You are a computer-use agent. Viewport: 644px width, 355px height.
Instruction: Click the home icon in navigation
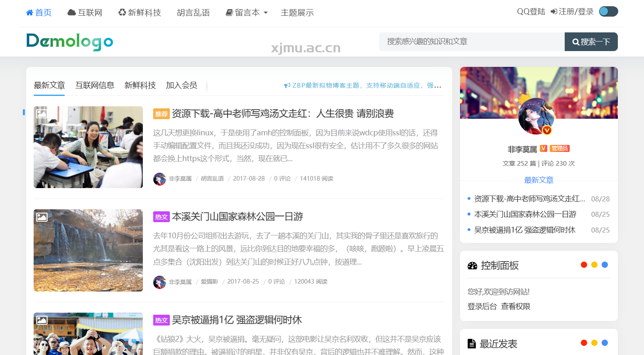pos(29,13)
